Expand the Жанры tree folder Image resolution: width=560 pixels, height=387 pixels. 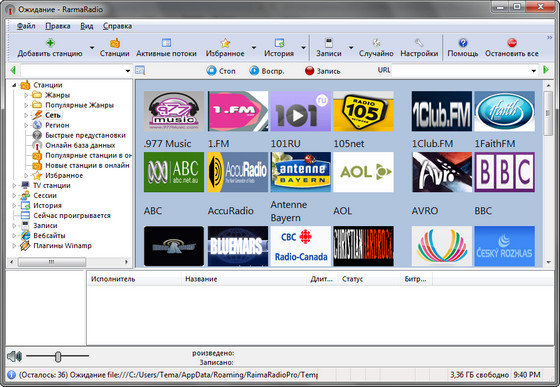26,95
